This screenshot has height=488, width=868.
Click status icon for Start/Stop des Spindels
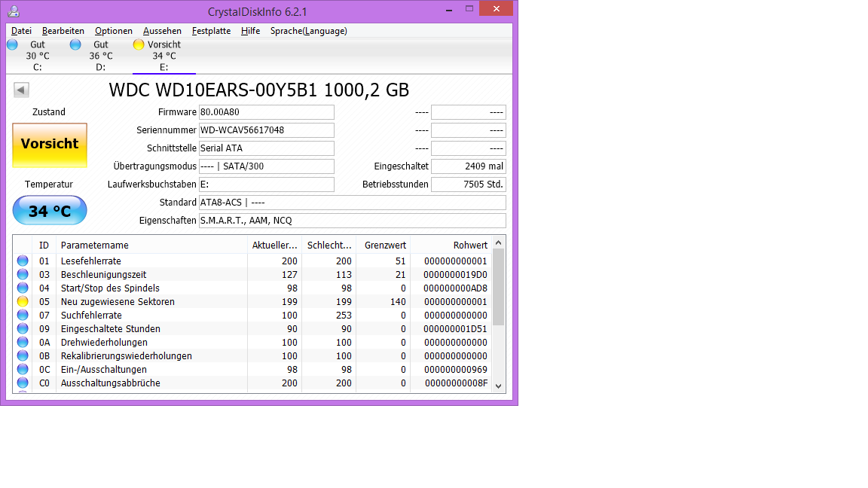[x=23, y=288]
